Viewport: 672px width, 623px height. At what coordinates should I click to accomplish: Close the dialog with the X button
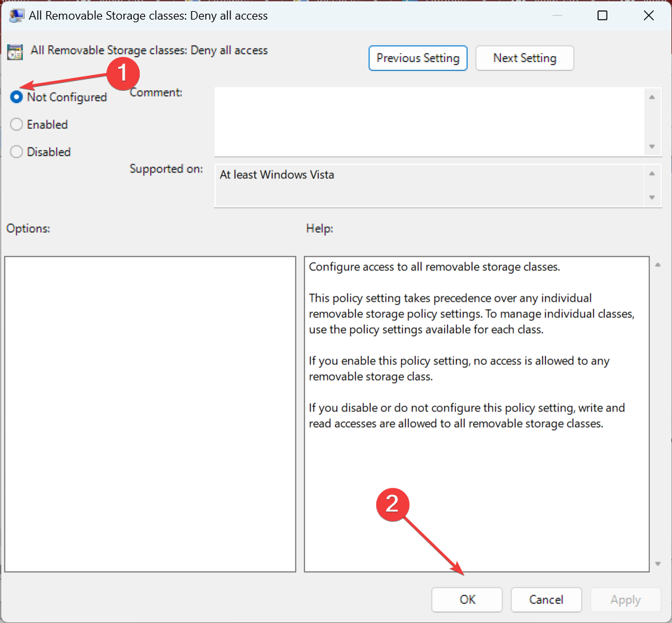[x=648, y=16]
